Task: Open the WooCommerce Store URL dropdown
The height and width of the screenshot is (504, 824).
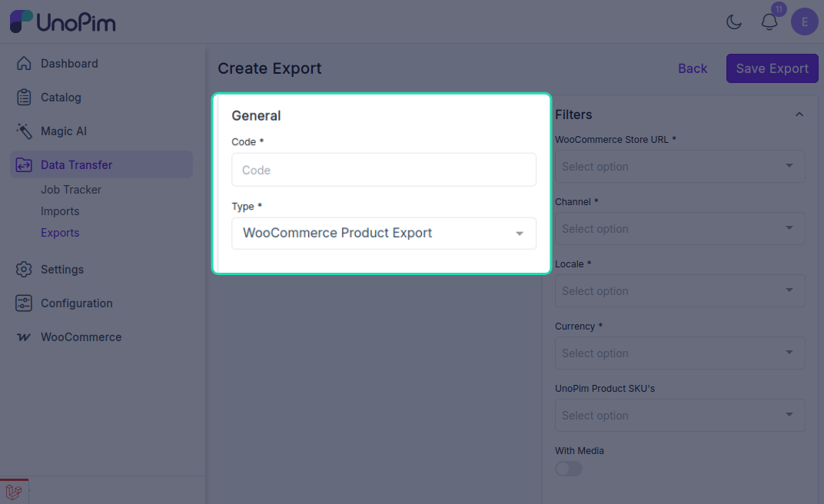Action: pyautogui.click(x=680, y=167)
